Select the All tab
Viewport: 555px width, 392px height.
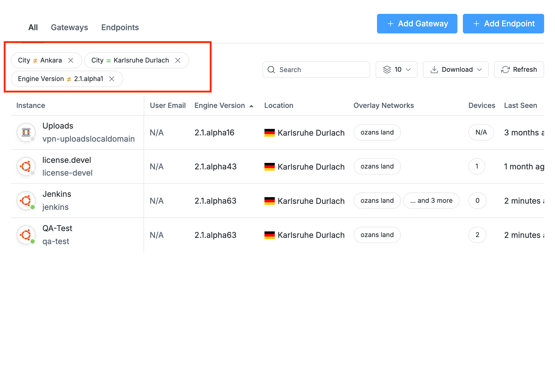click(33, 27)
